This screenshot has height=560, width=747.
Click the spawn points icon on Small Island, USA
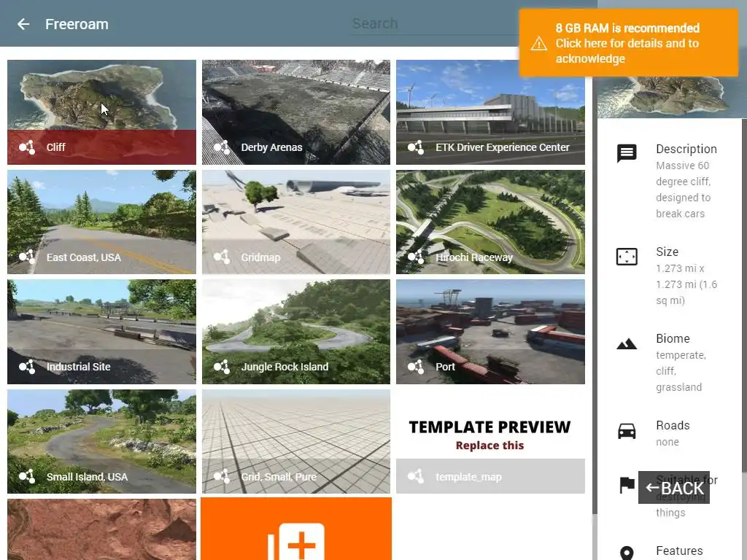[27, 476]
